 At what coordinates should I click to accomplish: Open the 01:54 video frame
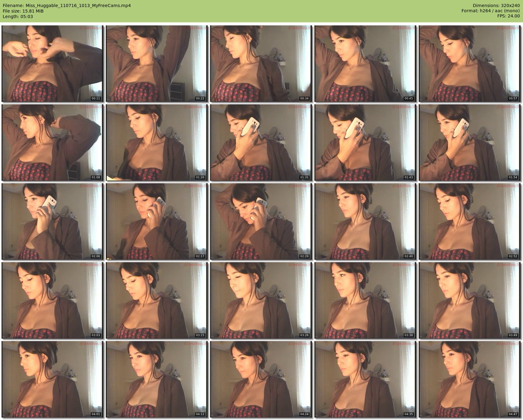coord(469,143)
